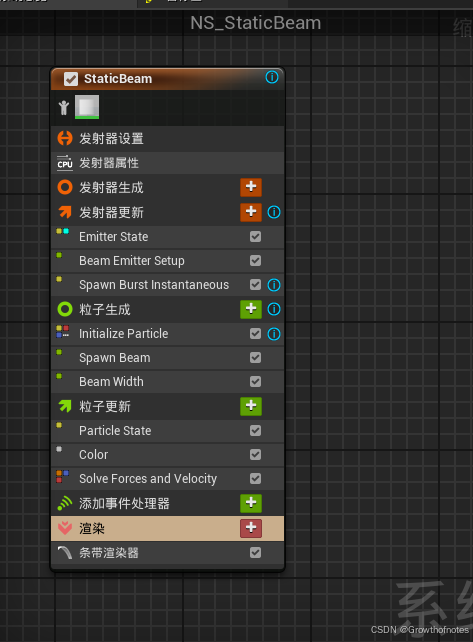This screenshot has width=473, height=642.
Task: Add module to 发射器更新 with plus
Action: pos(251,212)
